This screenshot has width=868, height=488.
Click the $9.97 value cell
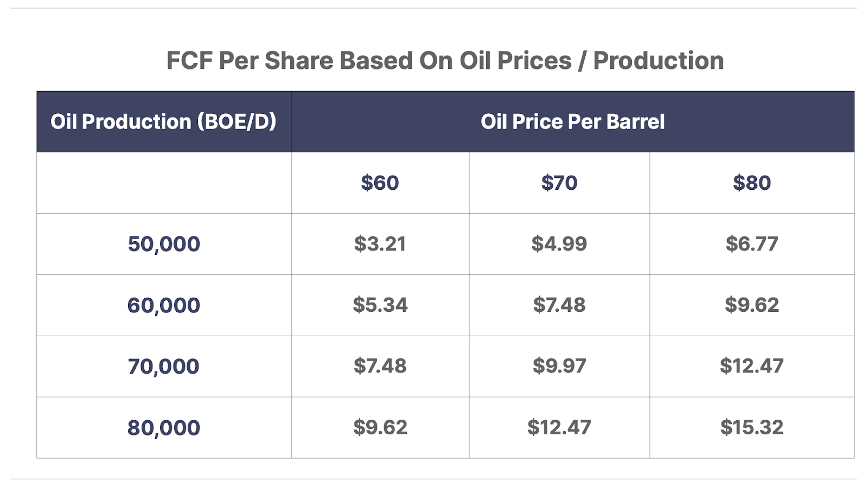click(559, 367)
